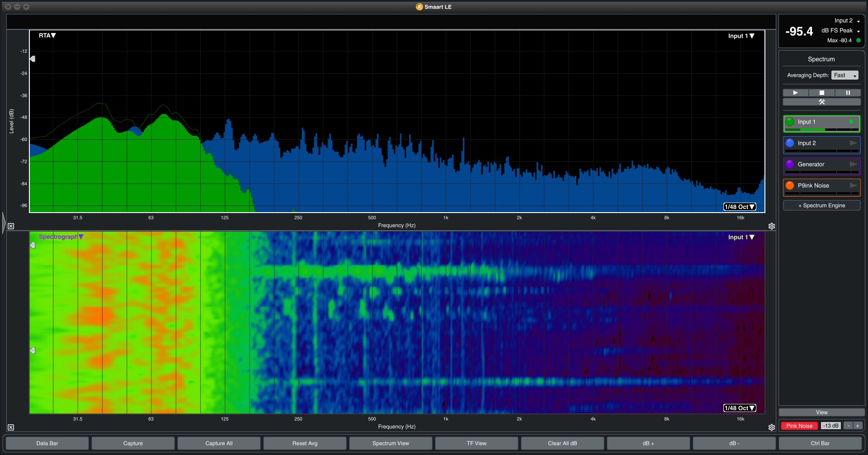
Task: Add a new Spectrum Engine
Action: pyautogui.click(x=822, y=205)
